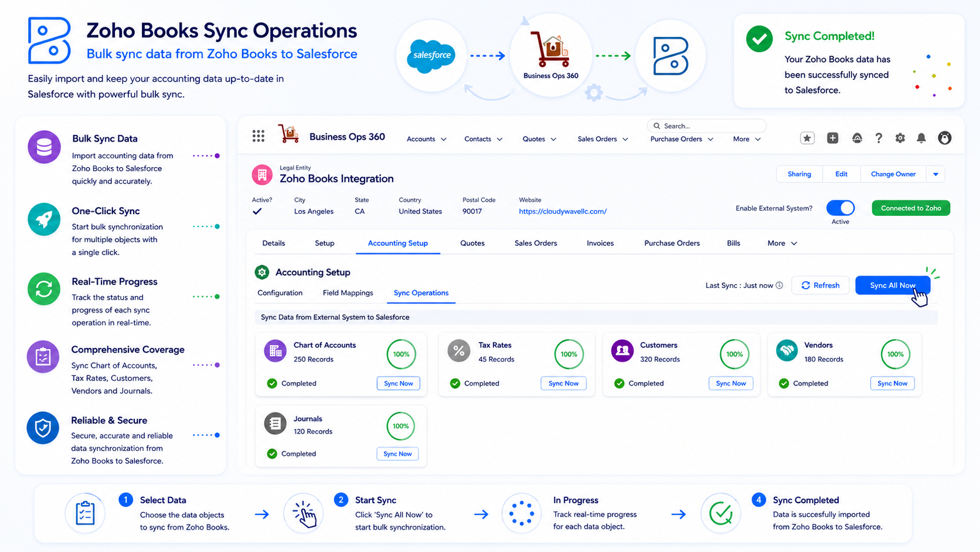
Task: Click the Real-Time Progress refresh icon
Action: click(x=44, y=289)
